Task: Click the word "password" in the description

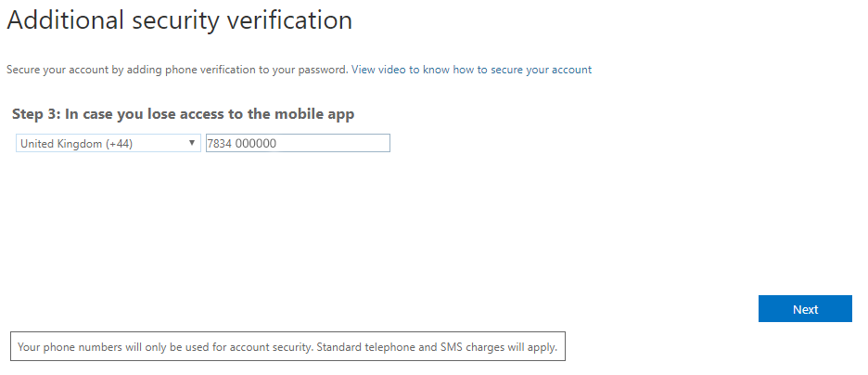Action: (x=324, y=70)
